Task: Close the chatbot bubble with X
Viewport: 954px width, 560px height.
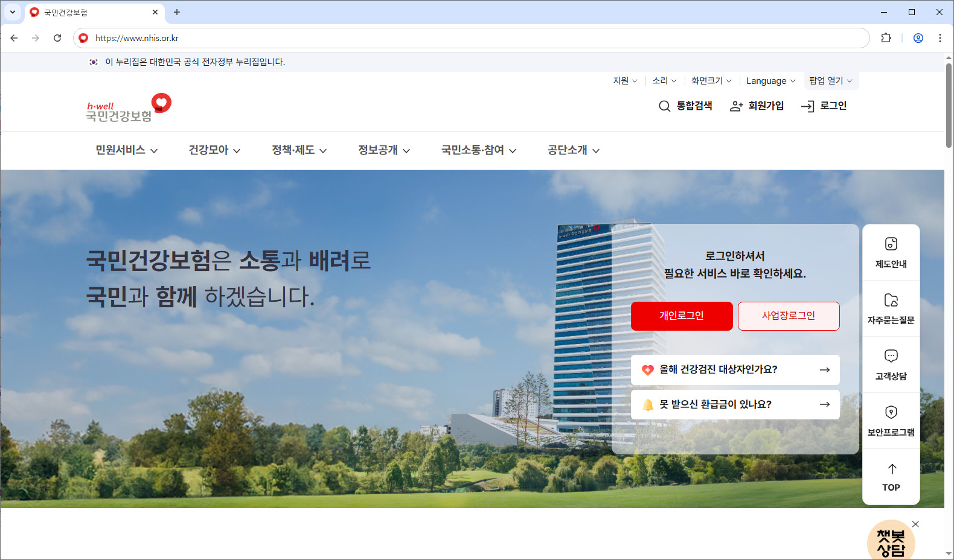Action: (915, 524)
